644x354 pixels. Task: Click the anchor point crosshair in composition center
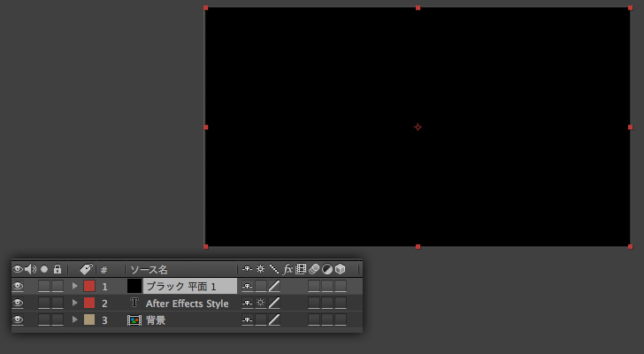(x=418, y=127)
